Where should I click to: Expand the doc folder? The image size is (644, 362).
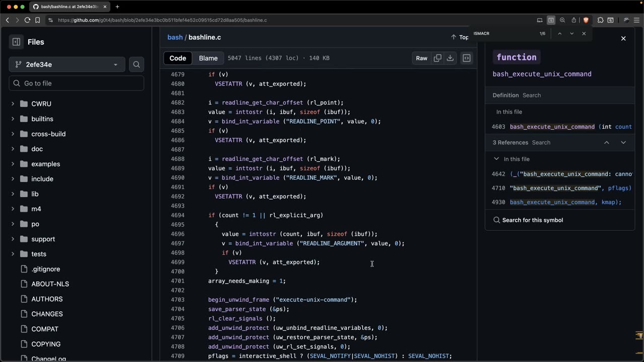click(x=13, y=149)
